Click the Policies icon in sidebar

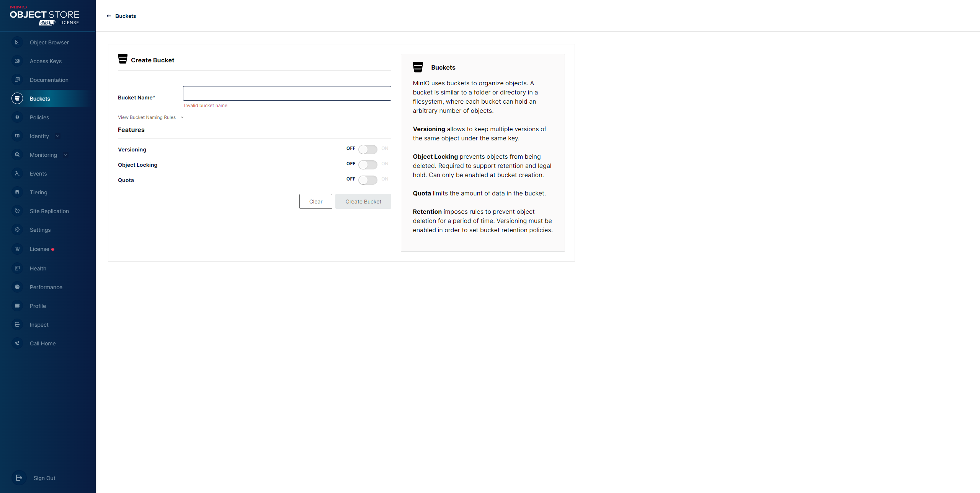17,117
